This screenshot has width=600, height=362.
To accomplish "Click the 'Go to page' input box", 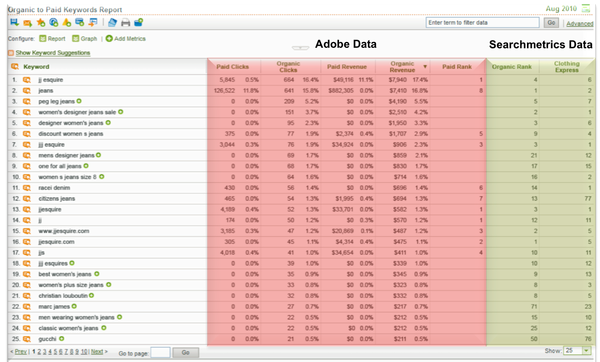I will (160, 352).
